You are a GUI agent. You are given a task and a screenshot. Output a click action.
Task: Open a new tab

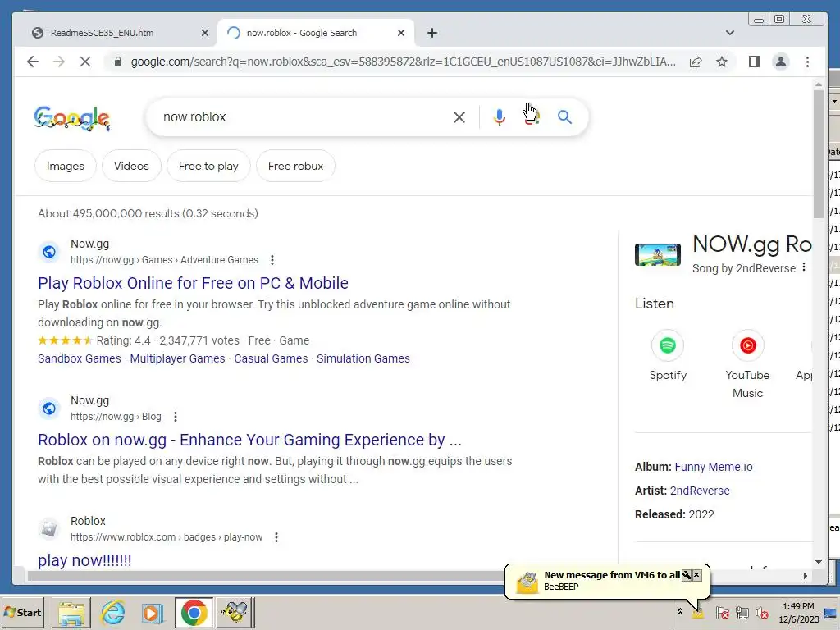pos(431,33)
